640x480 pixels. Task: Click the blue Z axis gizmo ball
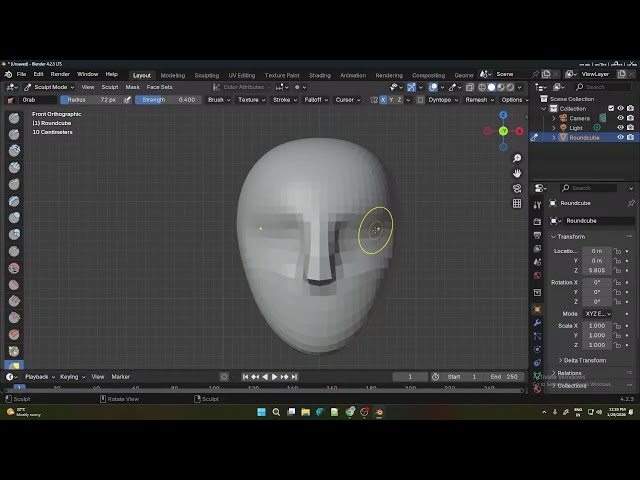pyautogui.click(x=503, y=116)
